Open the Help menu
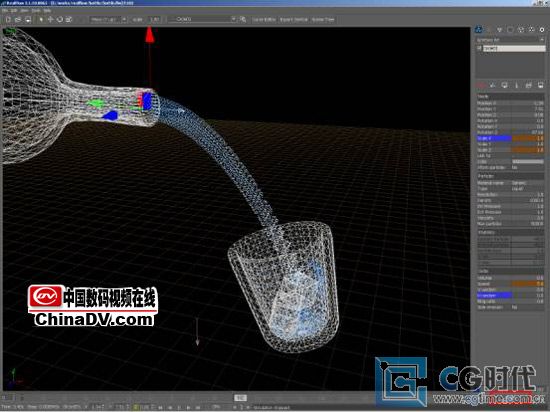 (x=47, y=11)
